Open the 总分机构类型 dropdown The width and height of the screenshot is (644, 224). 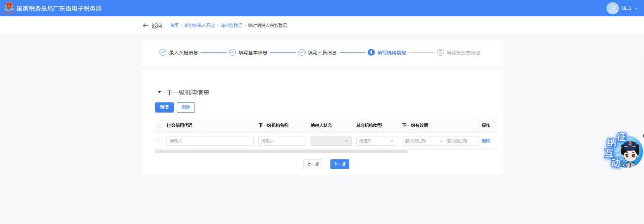tap(377, 141)
